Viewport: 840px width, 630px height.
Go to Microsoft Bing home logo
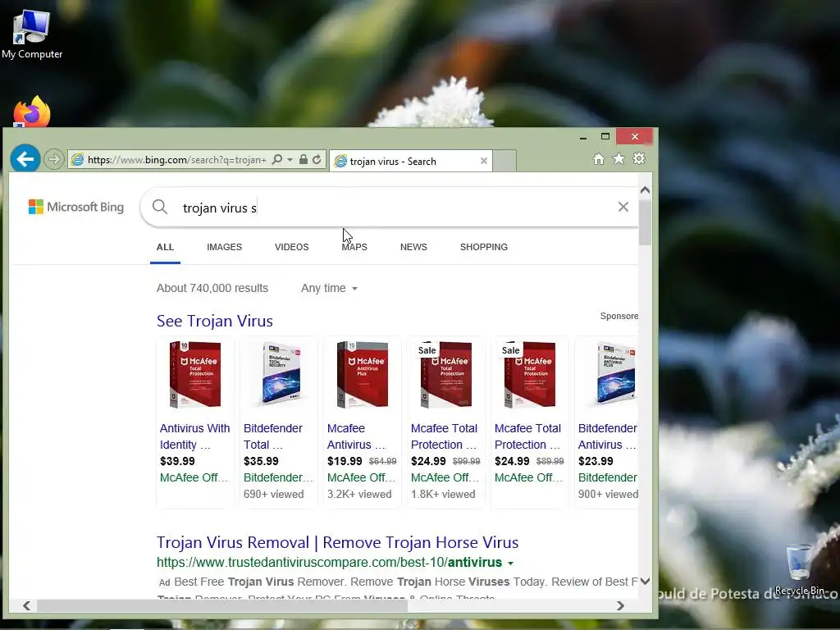[76, 207]
